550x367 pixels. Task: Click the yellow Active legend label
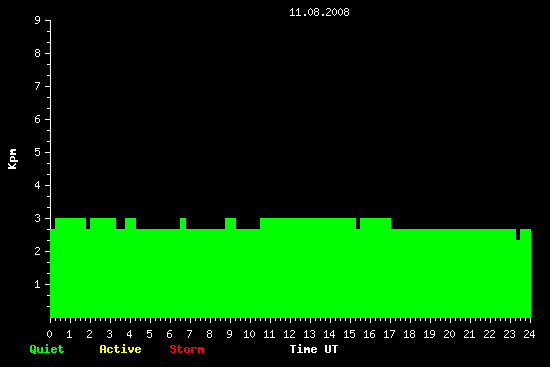tap(120, 349)
